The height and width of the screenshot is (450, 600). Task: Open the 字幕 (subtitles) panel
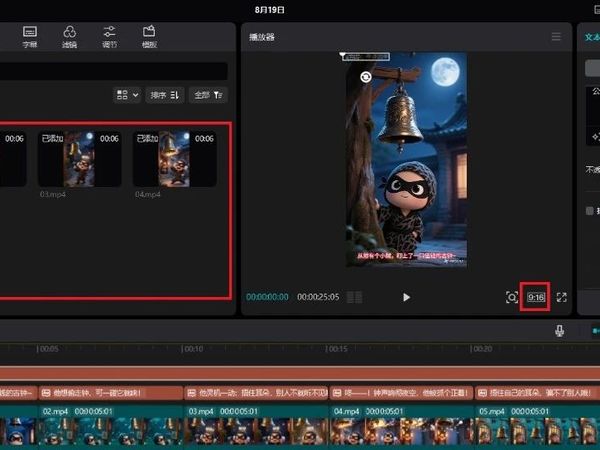pos(30,36)
